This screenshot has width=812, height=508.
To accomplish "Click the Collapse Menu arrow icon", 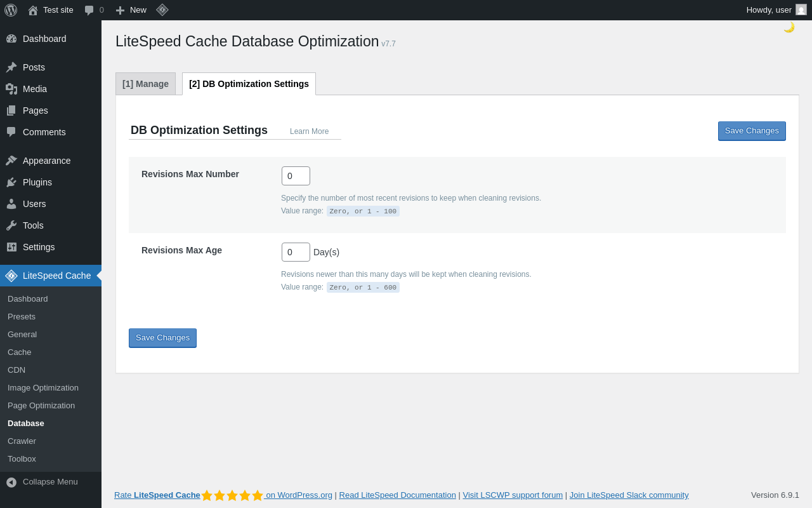I will (x=11, y=483).
